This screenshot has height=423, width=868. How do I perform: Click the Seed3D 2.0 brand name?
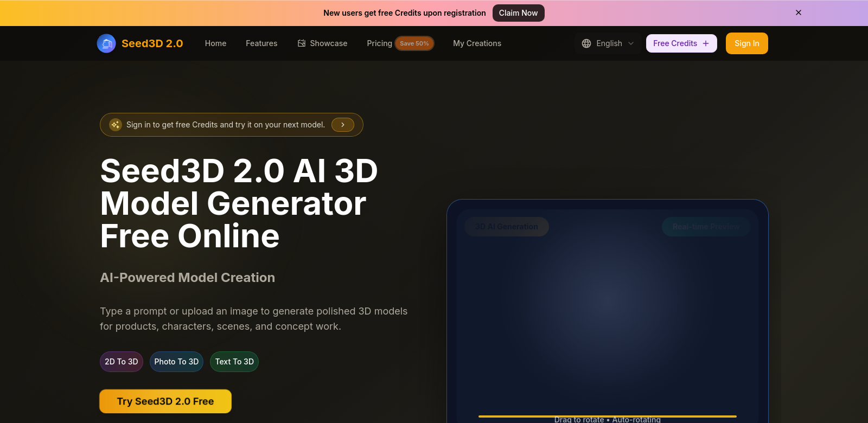(152, 43)
